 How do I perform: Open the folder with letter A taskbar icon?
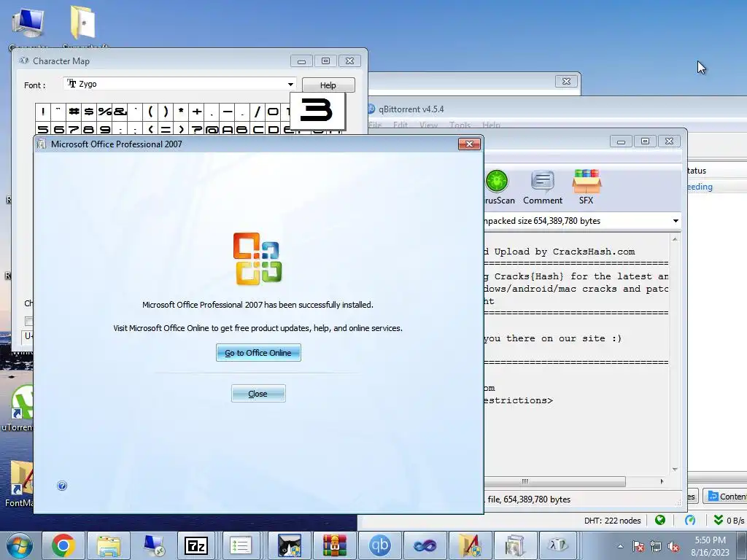pos(471,545)
